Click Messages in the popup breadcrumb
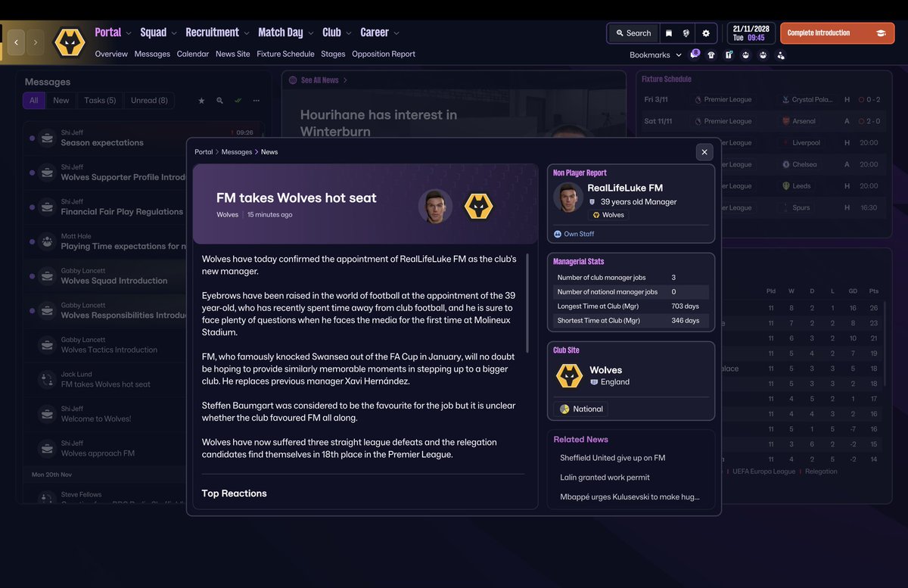The image size is (908, 588). [237, 152]
